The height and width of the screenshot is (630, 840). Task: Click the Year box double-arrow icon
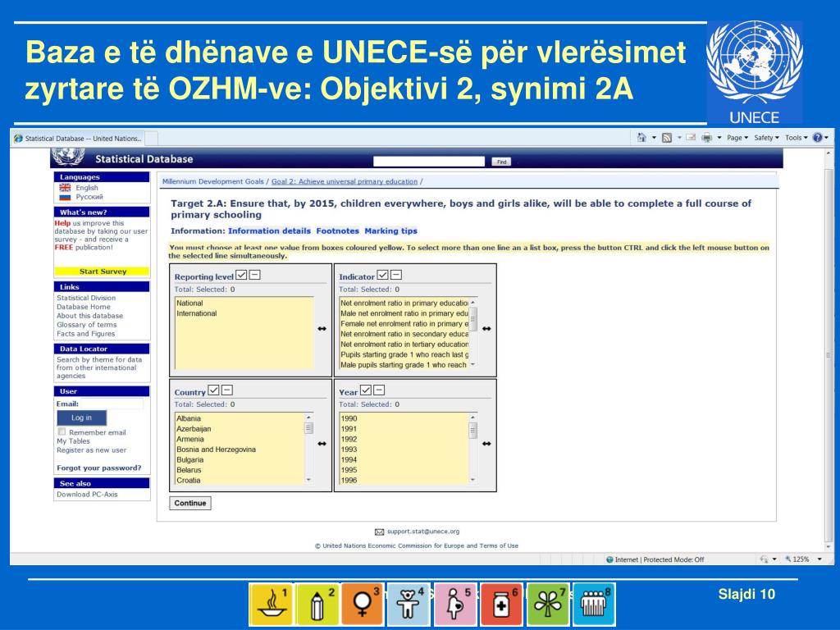click(x=486, y=444)
